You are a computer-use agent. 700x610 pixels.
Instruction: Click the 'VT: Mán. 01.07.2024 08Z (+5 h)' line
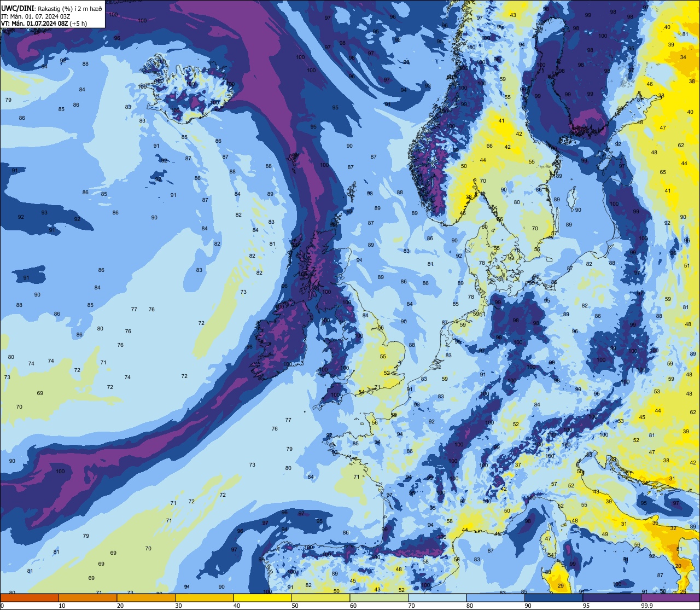tap(44, 23)
